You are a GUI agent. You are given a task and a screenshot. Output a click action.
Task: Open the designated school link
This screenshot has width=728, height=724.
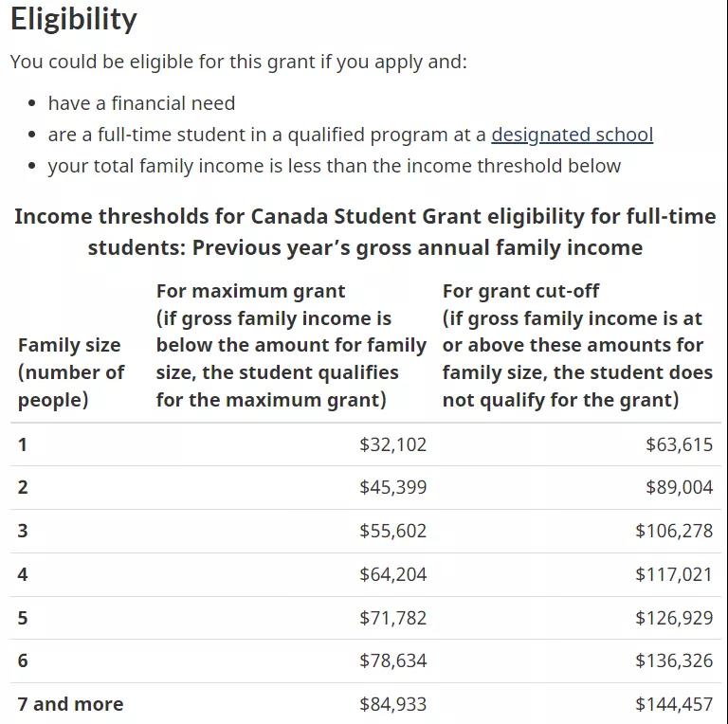[572, 135]
